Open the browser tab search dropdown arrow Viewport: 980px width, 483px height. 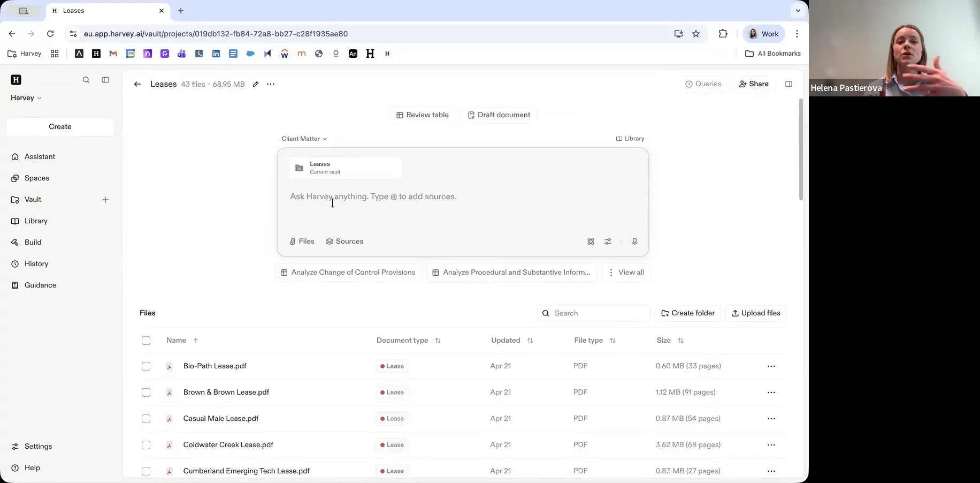798,11
